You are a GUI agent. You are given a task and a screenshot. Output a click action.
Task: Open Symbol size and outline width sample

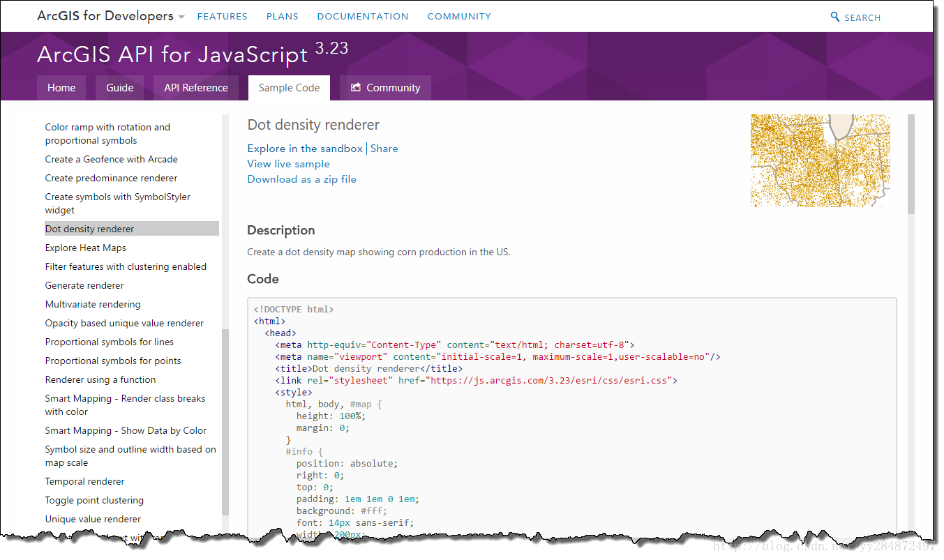pyautogui.click(x=130, y=456)
